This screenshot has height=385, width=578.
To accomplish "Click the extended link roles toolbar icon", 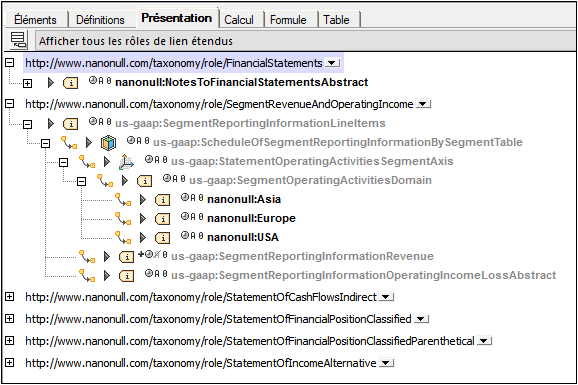I will click(18, 40).
